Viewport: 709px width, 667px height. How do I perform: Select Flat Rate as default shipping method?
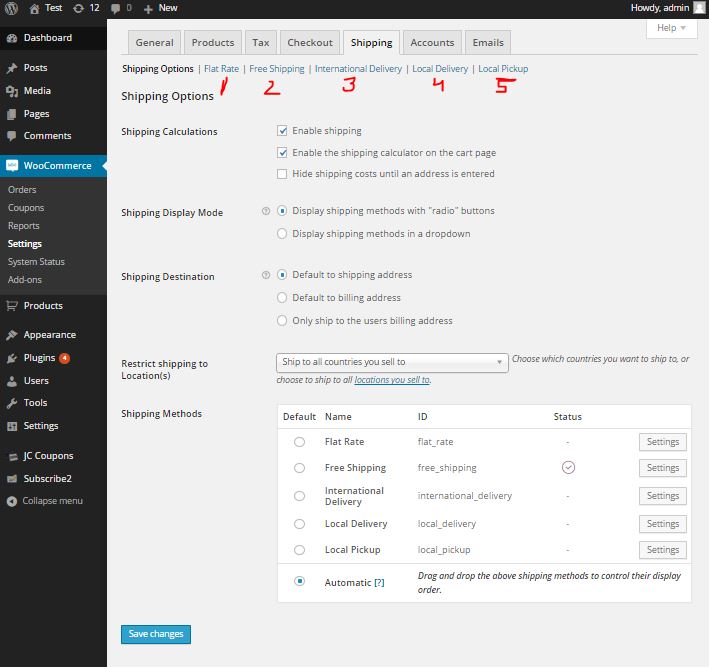299,441
